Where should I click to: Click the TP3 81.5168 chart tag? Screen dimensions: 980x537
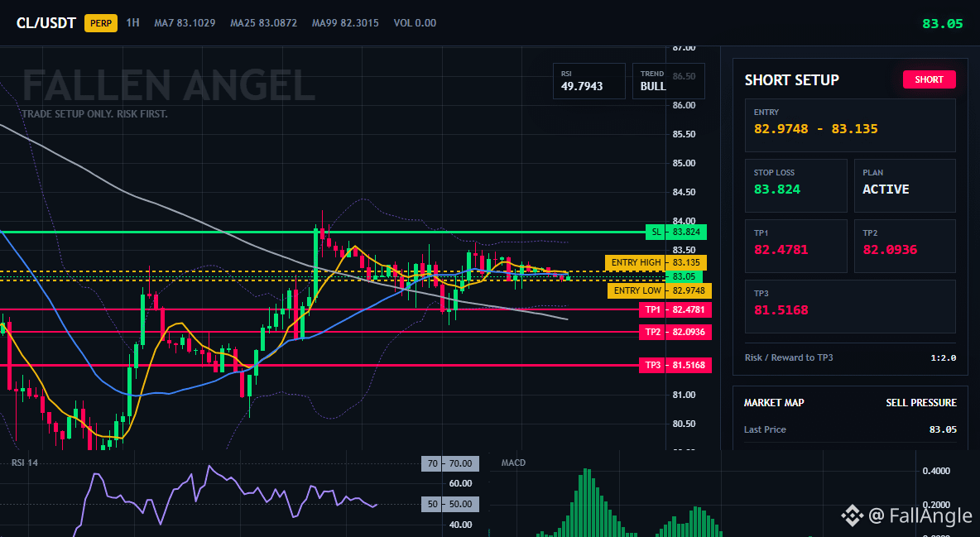click(675, 365)
